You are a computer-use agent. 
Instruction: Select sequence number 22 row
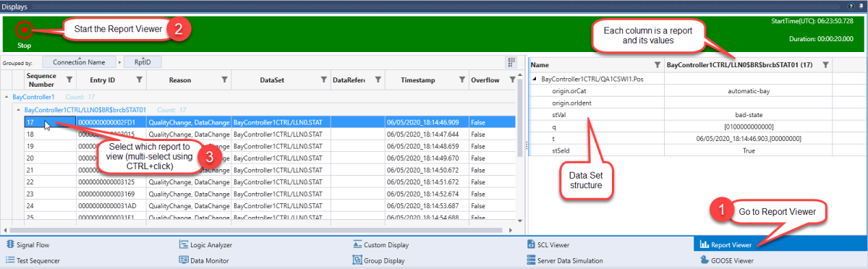(269, 182)
